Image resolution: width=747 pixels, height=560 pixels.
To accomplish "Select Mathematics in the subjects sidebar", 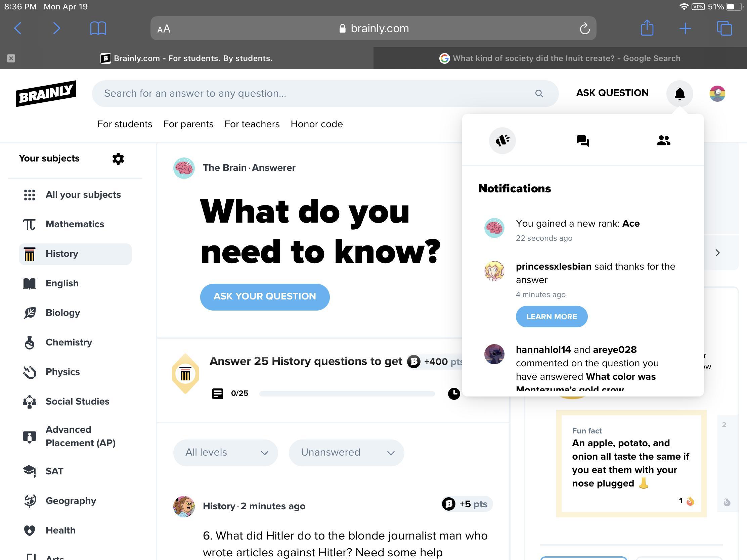I will 75,224.
